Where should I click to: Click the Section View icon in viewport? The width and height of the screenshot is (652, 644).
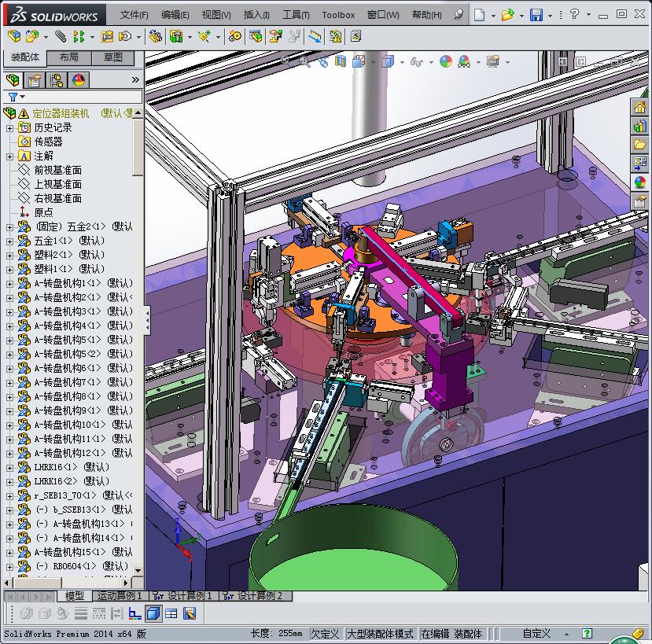coord(340,62)
